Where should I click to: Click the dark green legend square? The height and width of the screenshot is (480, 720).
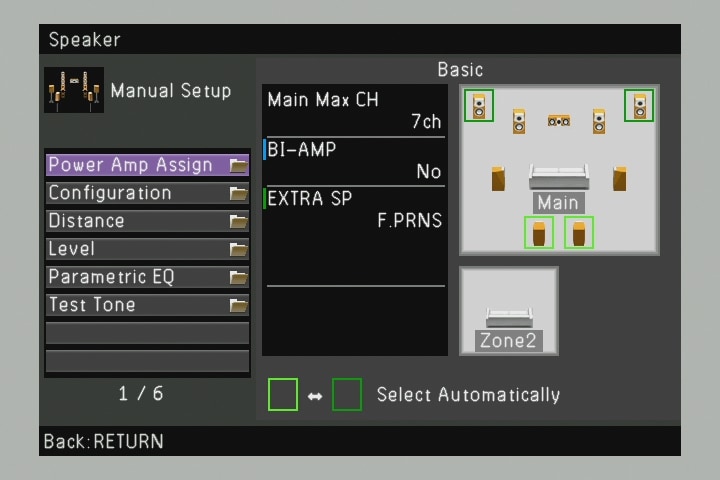347,394
